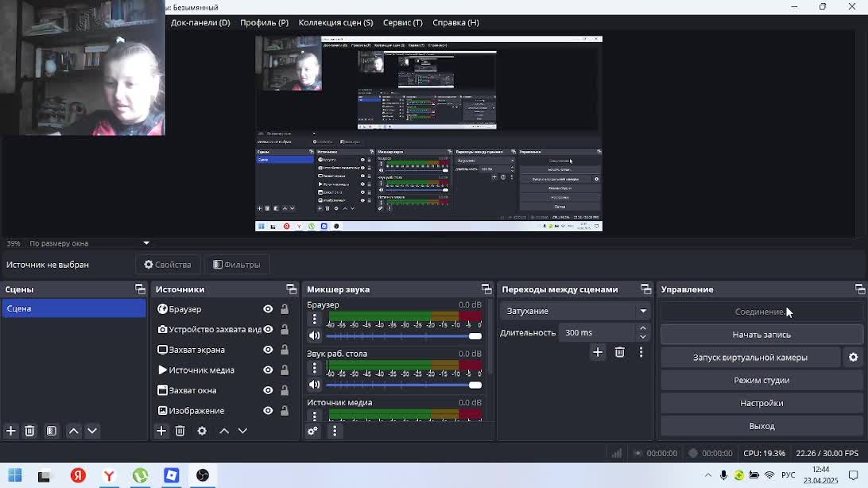
Task: Undock the Микшер звука panel icon
Action: coord(486,289)
